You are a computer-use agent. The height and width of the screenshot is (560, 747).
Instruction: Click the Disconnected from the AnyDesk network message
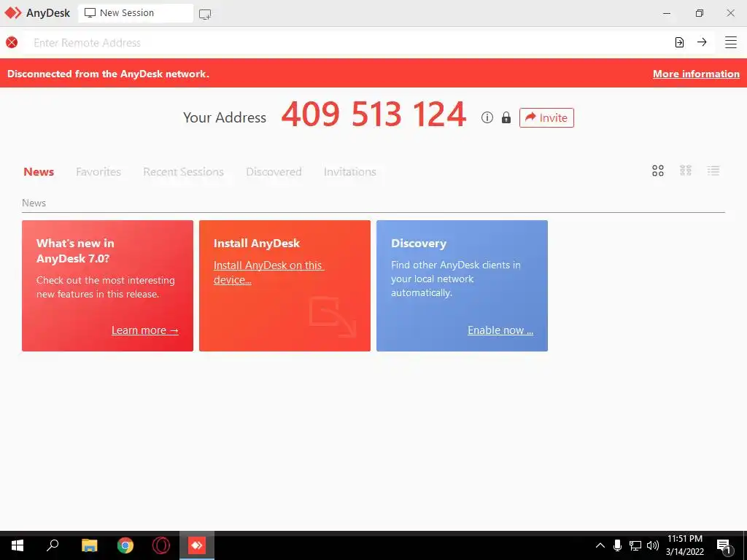coord(108,74)
